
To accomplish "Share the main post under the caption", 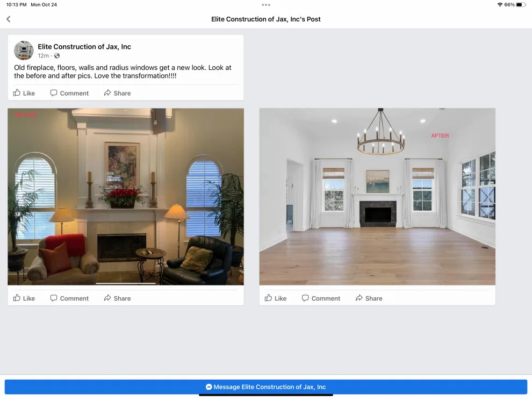I will click(x=117, y=93).
